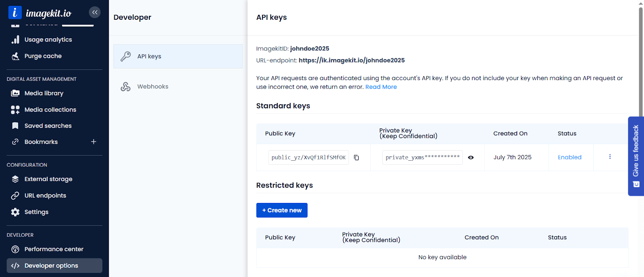Screen dimensions: 644x277
Task: Open Usage analytics from sidebar
Action: pyautogui.click(x=48, y=39)
